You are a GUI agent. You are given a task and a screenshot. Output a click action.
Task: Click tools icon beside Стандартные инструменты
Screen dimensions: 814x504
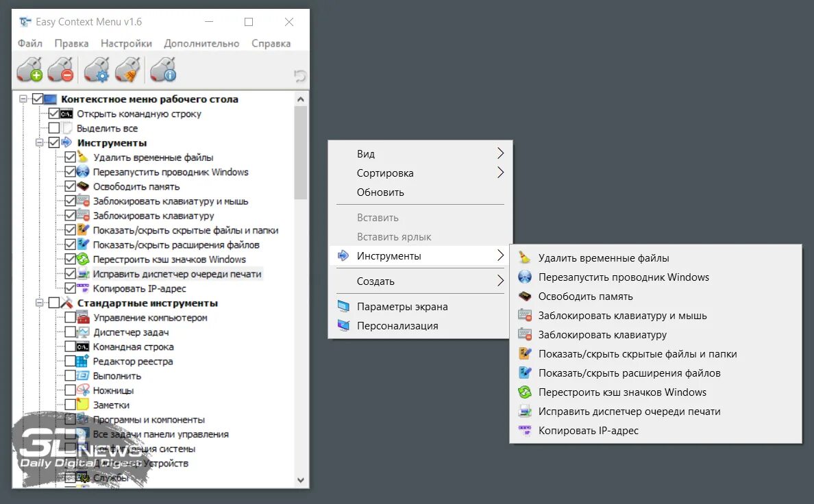pyautogui.click(x=67, y=303)
